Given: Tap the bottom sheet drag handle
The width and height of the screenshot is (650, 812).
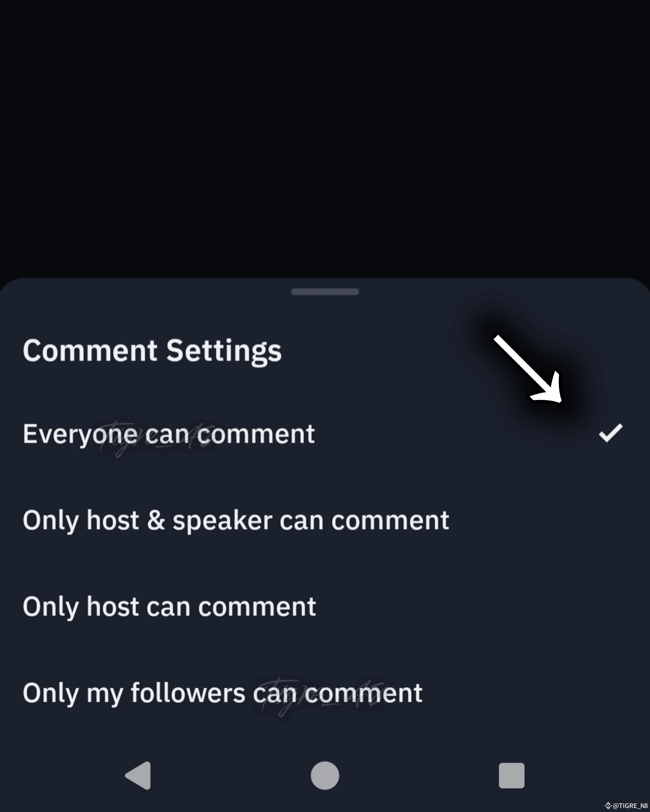Looking at the screenshot, I should [325, 292].
